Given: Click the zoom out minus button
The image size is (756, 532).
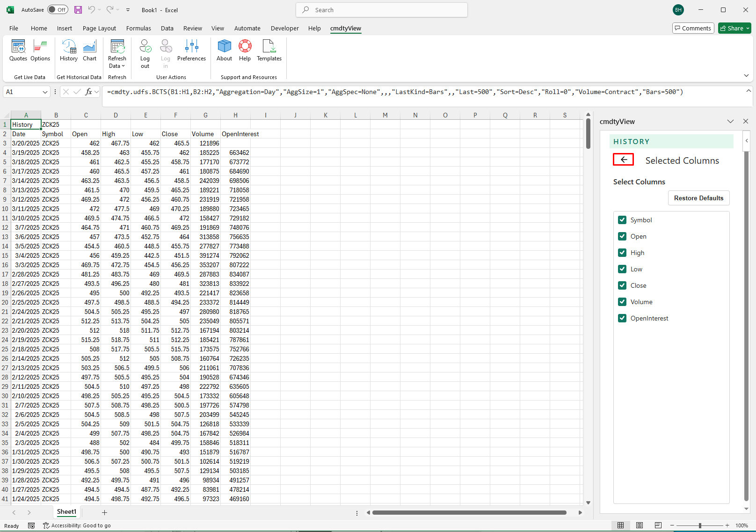Looking at the screenshot, I should point(672,525).
